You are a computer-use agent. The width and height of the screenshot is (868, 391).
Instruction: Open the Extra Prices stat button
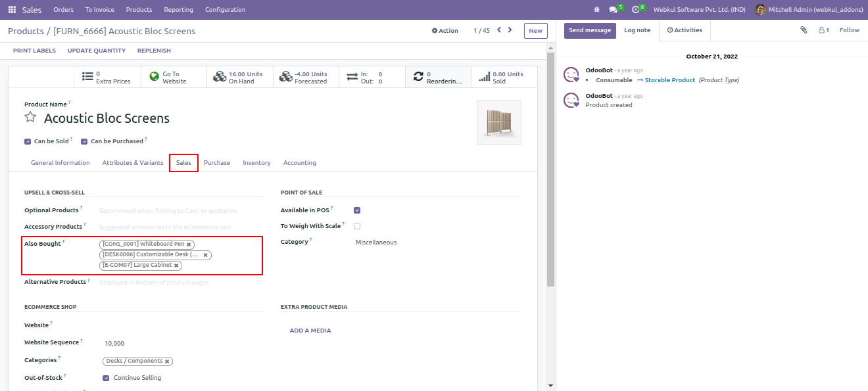(107, 77)
